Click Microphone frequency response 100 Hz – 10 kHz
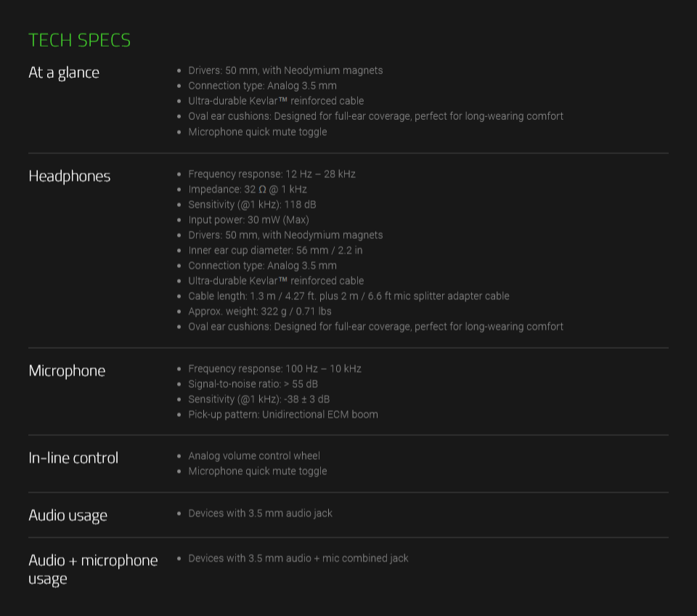Image resolution: width=697 pixels, height=616 pixels. [274, 369]
